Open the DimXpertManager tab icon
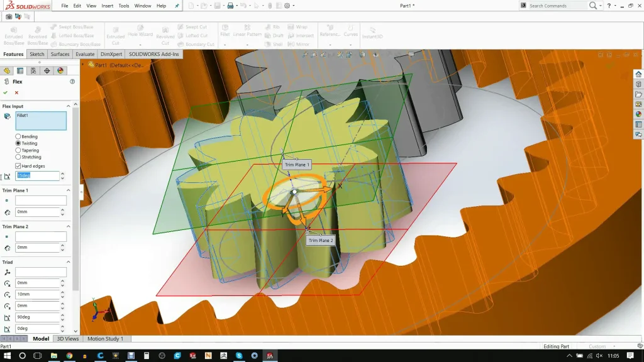This screenshot has height=362, width=644. click(x=47, y=71)
